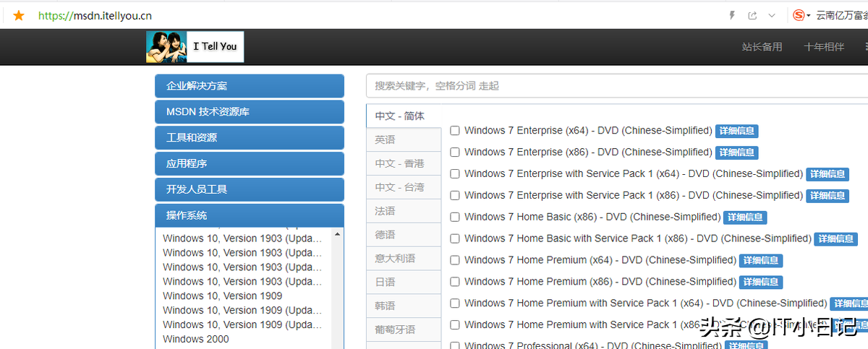868x349 pixels.
Task: Click the keyword search input box
Action: tap(615, 86)
